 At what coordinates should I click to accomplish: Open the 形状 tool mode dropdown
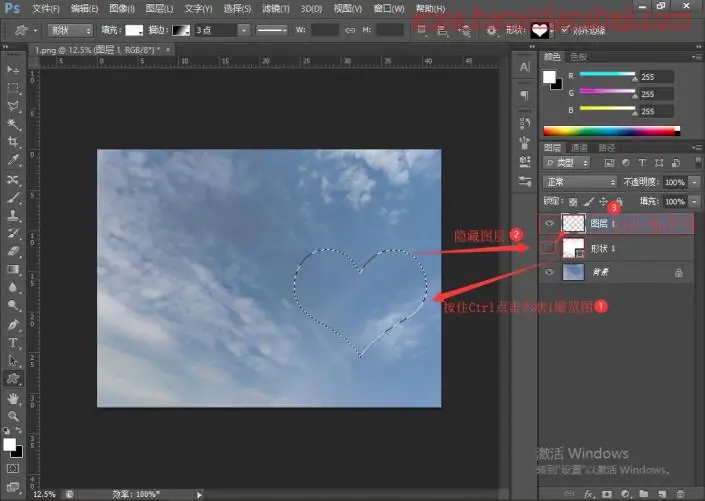click(70, 31)
